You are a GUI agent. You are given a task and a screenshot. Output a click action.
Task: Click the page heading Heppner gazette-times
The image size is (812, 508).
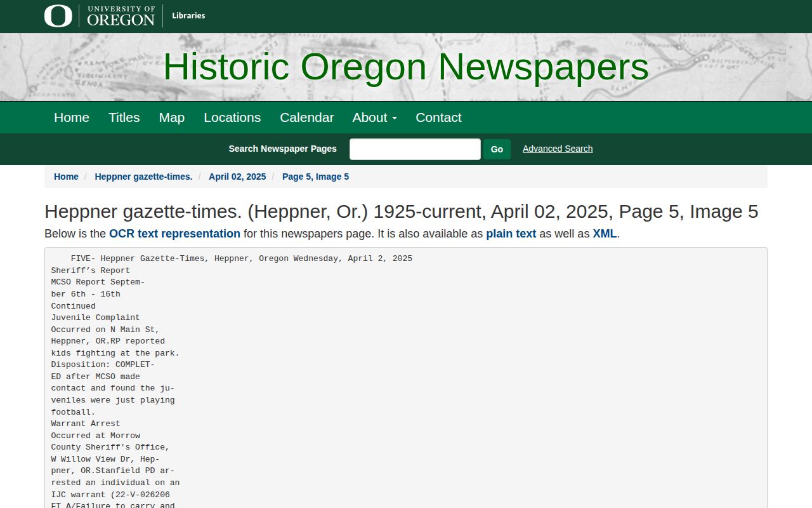(x=401, y=211)
